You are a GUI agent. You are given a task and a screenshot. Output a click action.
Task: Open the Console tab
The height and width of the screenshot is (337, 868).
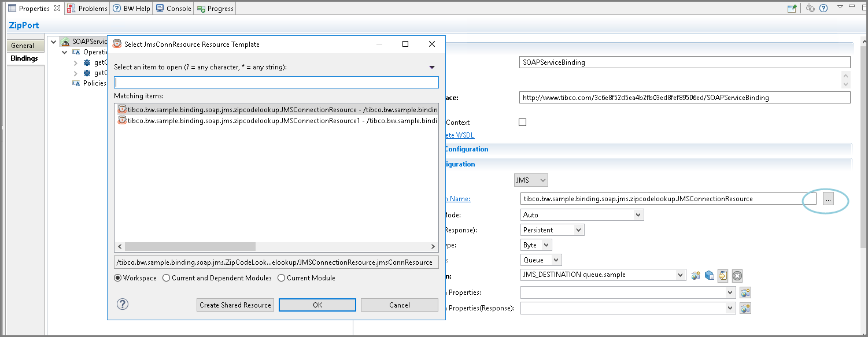click(x=173, y=9)
